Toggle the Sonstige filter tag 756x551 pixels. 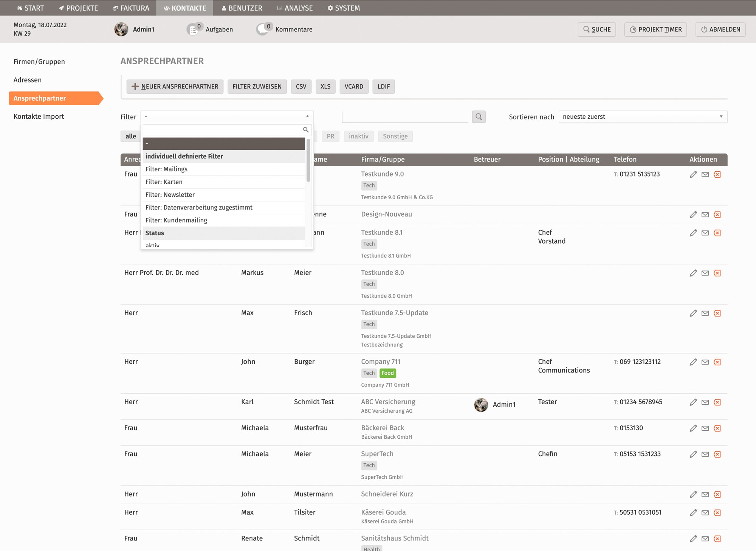click(x=395, y=136)
